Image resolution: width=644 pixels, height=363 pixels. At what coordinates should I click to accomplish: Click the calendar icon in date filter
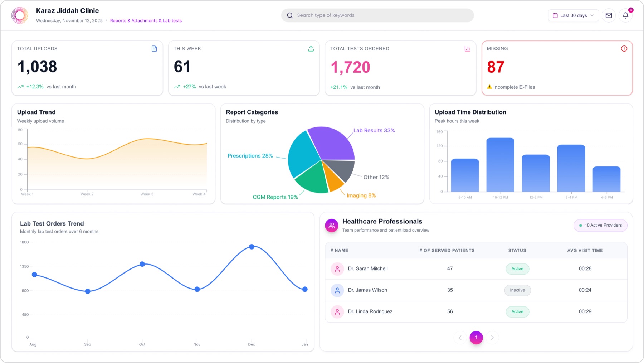tap(555, 15)
